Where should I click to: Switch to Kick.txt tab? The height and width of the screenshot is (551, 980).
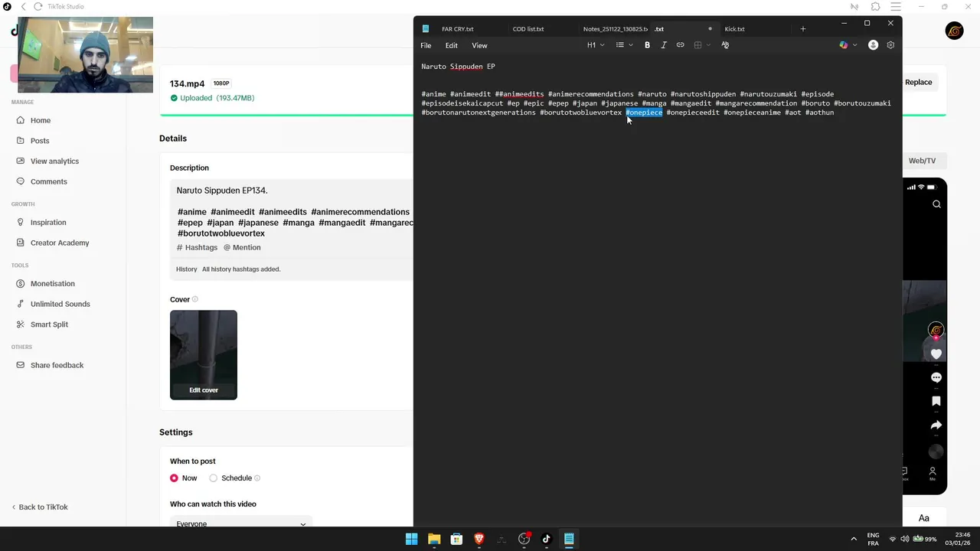click(734, 29)
